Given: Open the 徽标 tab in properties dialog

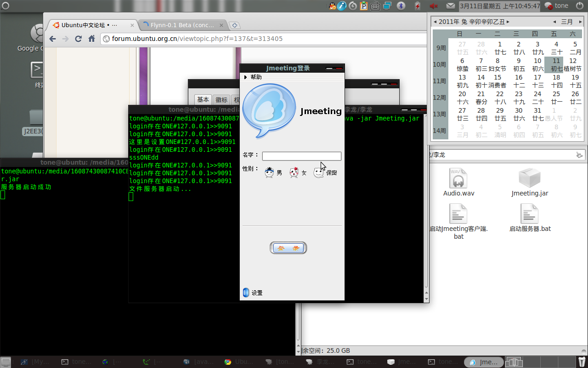Looking at the screenshot, I should click(x=221, y=100).
